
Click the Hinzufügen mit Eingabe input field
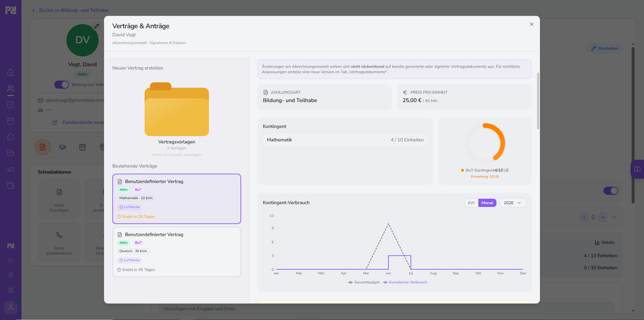pyautogui.click(x=386, y=309)
